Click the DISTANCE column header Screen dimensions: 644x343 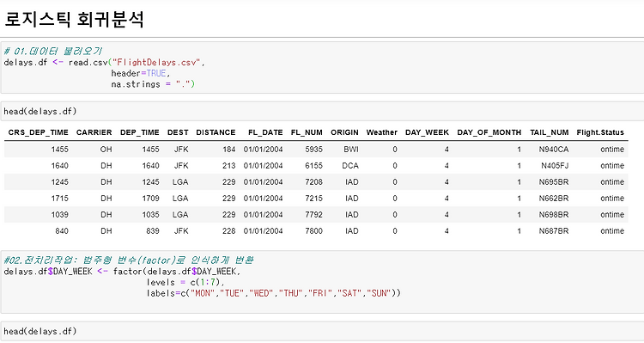pyautogui.click(x=216, y=132)
